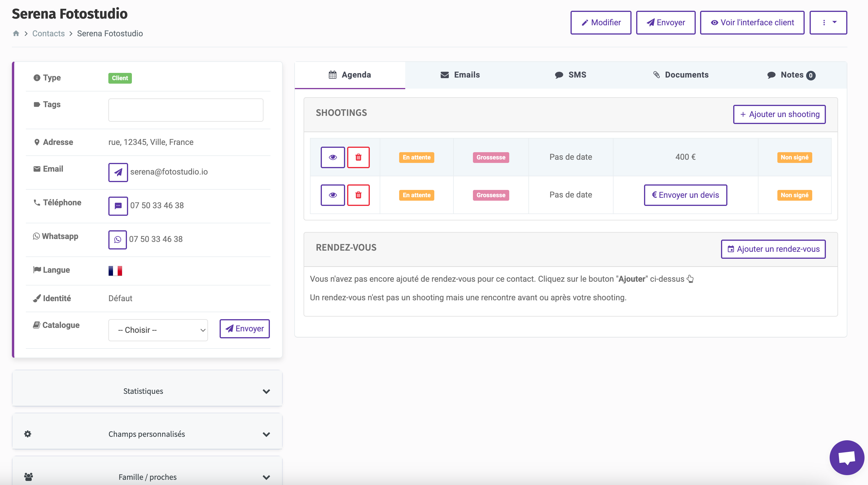The image size is (868, 485).
Task: View second shooting with eye icon
Action: point(333,195)
